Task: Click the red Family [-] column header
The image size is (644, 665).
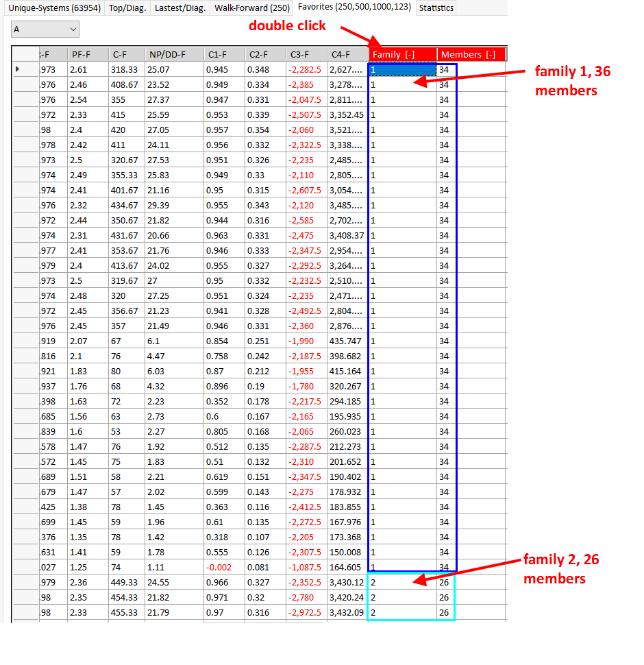Action: 403,55
